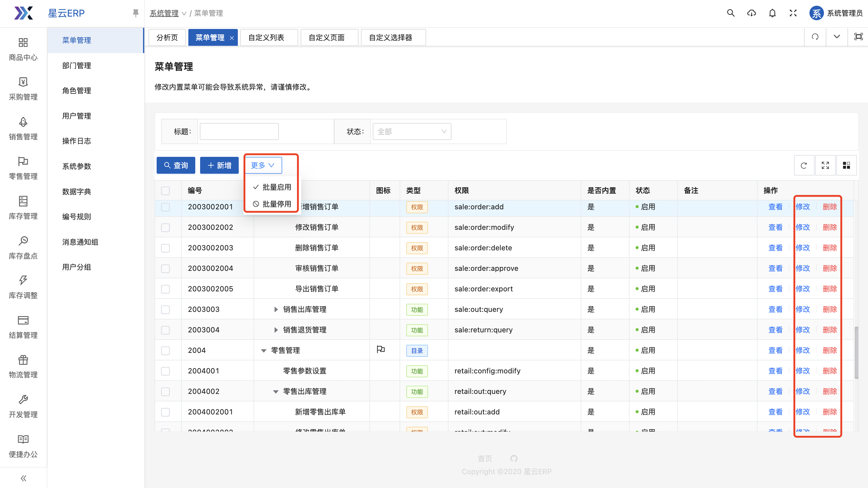The width and height of the screenshot is (868, 488).
Task: Collapse the 零售管理 tree row
Action: point(263,350)
